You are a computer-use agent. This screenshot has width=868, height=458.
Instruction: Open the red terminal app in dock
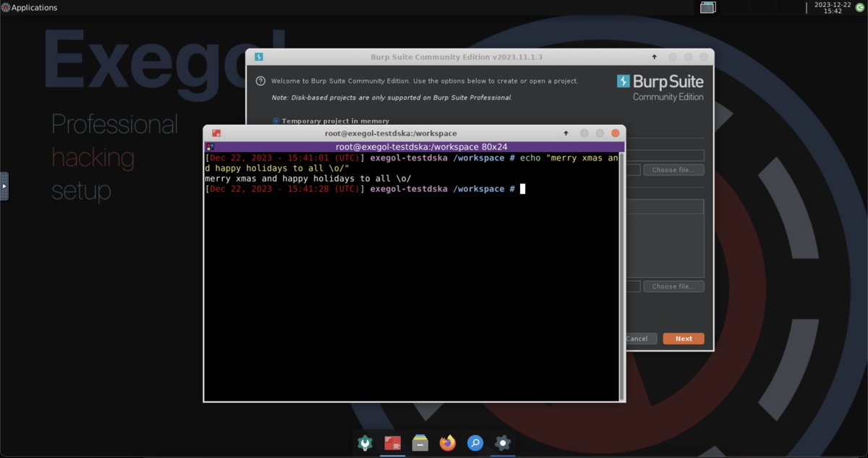coord(393,443)
